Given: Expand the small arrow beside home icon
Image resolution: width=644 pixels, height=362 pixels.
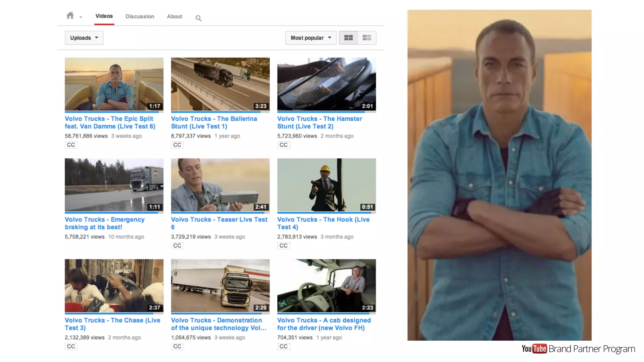Looking at the screenshot, I should (81, 18).
